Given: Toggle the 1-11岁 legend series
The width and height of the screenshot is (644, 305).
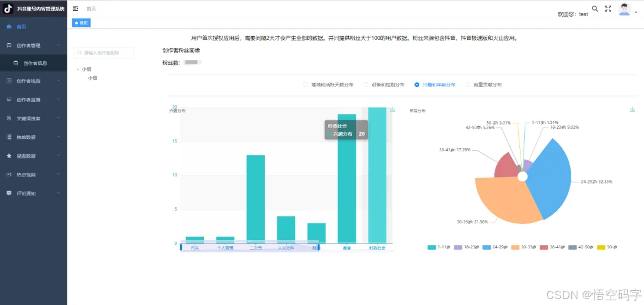Looking at the screenshot, I should [439, 247].
